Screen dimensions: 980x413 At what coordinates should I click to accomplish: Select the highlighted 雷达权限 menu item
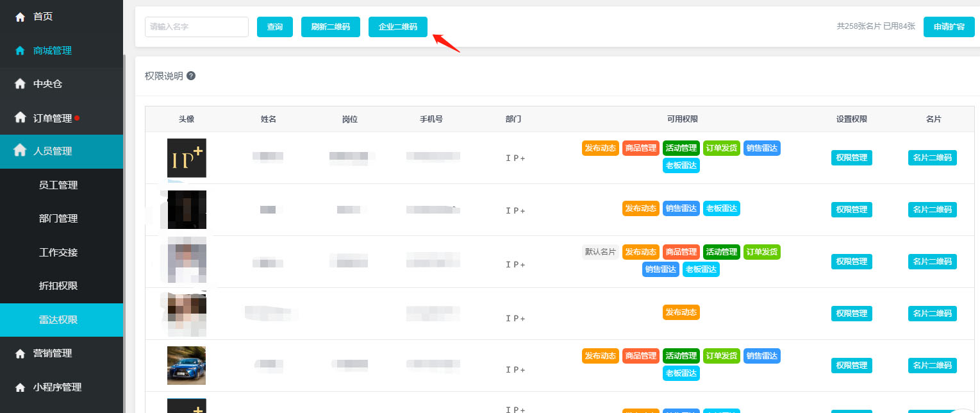tap(58, 319)
